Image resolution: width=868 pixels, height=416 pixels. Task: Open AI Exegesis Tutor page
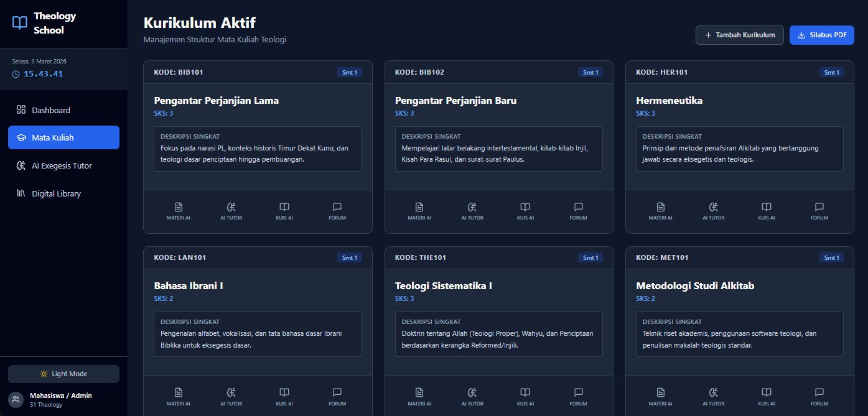tap(63, 165)
